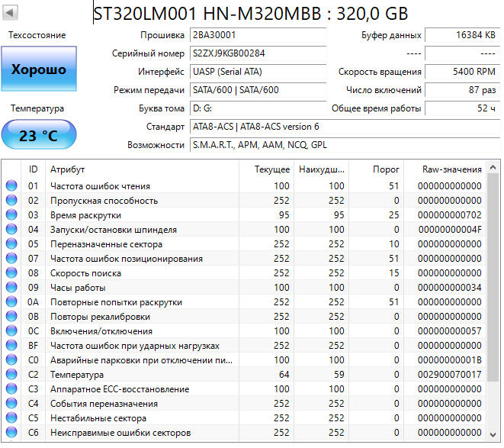Click status orb for Неисправимые ошибки секторов

(x=11, y=432)
